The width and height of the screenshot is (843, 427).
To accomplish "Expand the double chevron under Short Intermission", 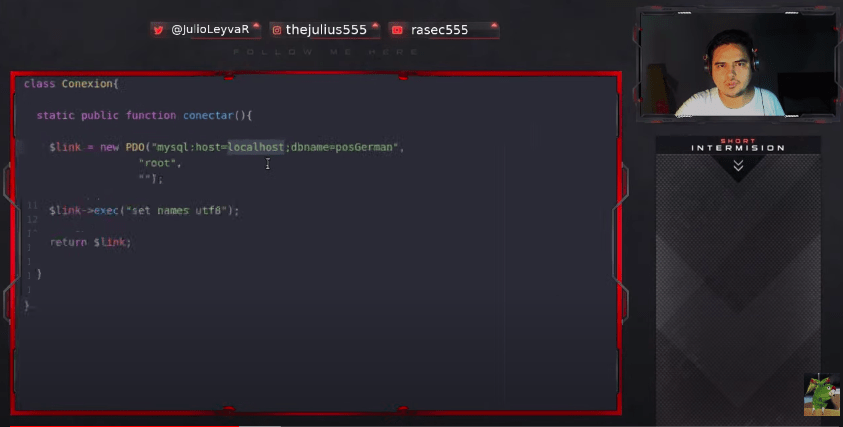I will point(738,166).
